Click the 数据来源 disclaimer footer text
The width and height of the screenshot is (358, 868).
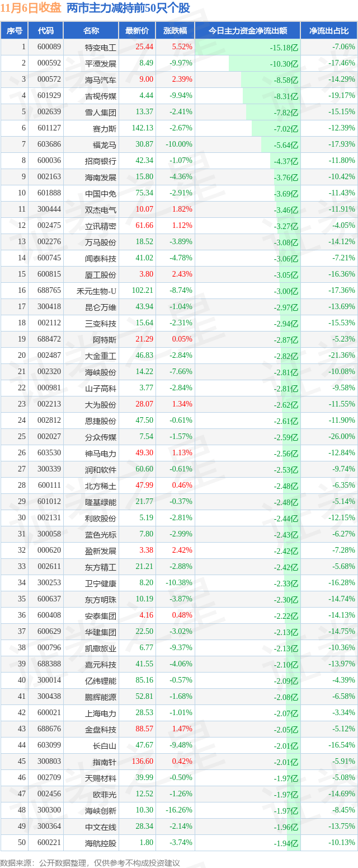coord(90,862)
